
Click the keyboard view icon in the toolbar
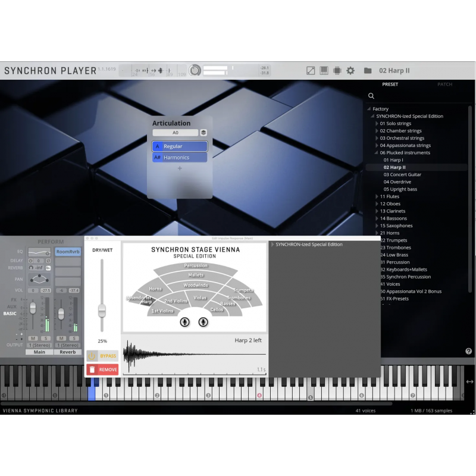(323, 70)
